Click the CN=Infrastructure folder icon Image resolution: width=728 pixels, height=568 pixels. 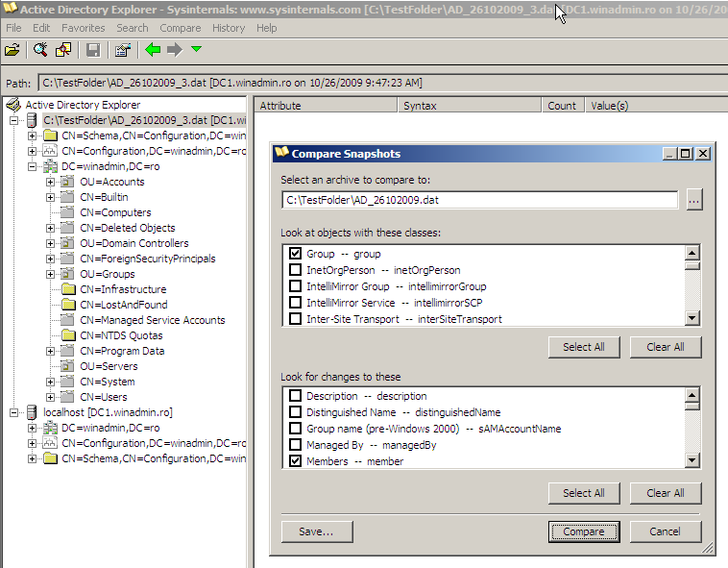pyautogui.click(x=68, y=289)
